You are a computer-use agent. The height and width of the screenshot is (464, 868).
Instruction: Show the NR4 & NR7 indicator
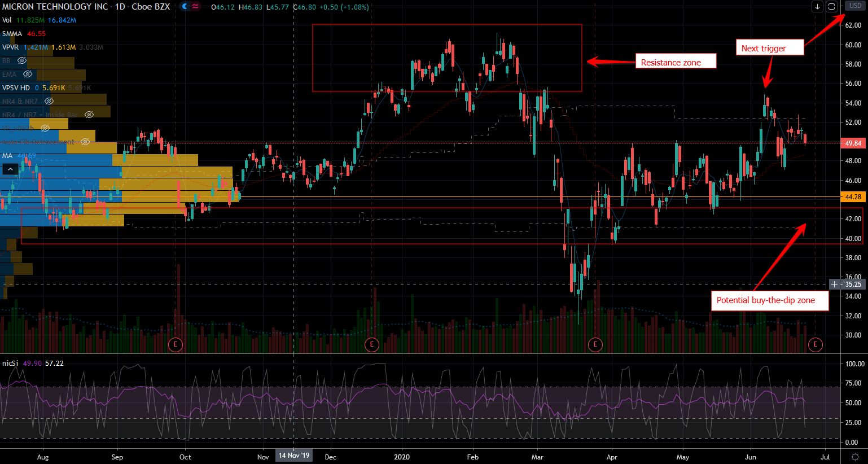(x=49, y=101)
